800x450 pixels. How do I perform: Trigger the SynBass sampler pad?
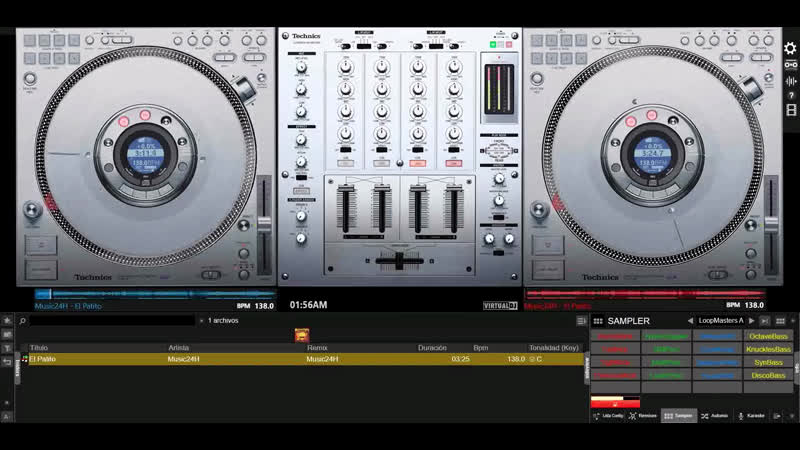pyautogui.click(x=768, y=362)
